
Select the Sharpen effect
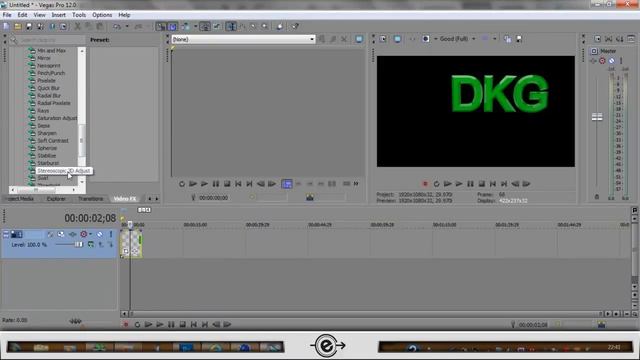[47, 133]
